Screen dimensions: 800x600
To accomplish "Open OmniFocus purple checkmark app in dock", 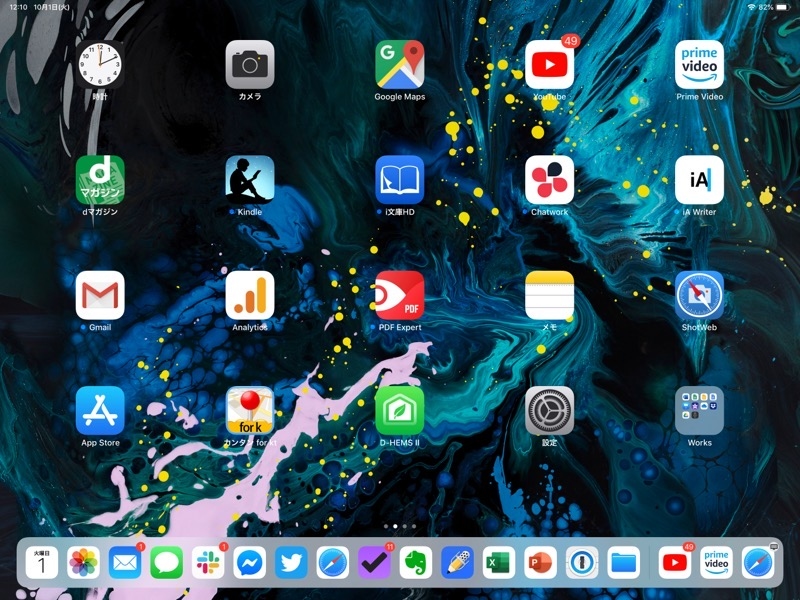I will [x=374, y=563].
